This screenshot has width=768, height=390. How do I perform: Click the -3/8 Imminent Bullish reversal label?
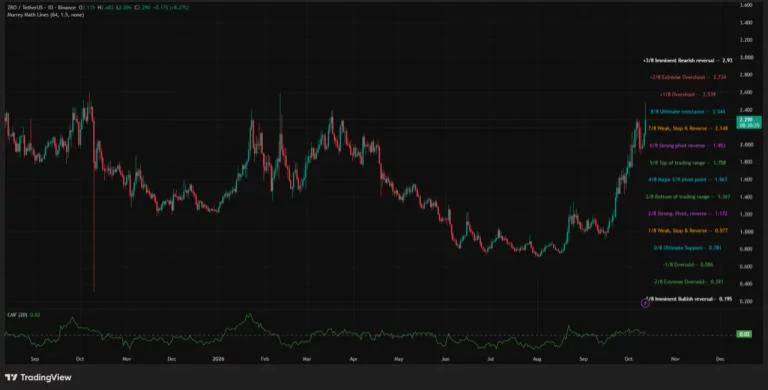click(x=689, y=298)
